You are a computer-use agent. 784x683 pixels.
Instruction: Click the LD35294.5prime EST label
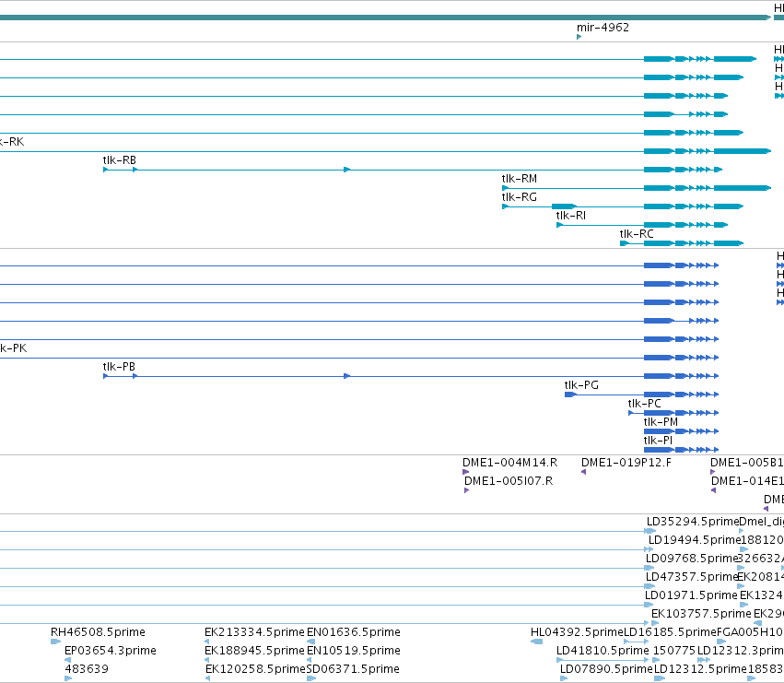point(693,522)
